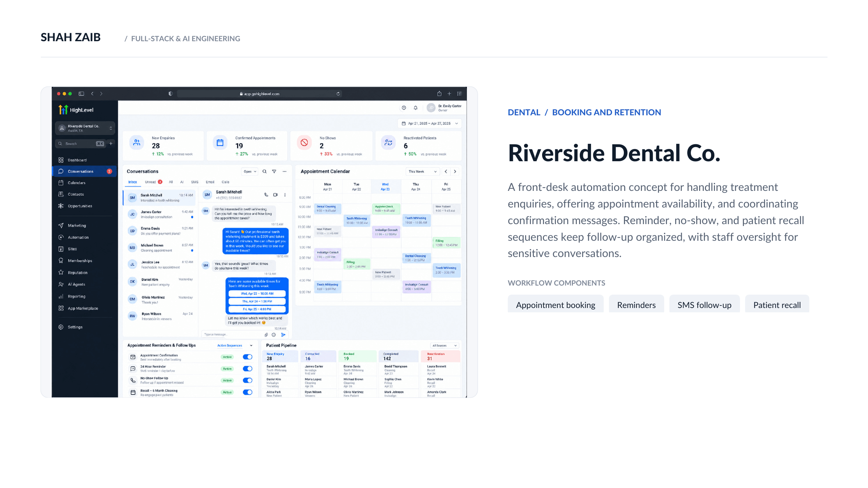Toggle Recall – 6 Month Cleaning

(248, 392)
